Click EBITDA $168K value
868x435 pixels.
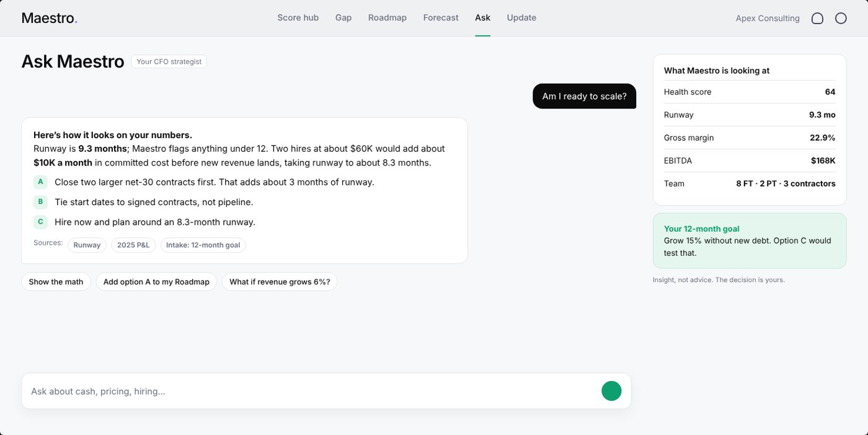[x=823, y=160]
